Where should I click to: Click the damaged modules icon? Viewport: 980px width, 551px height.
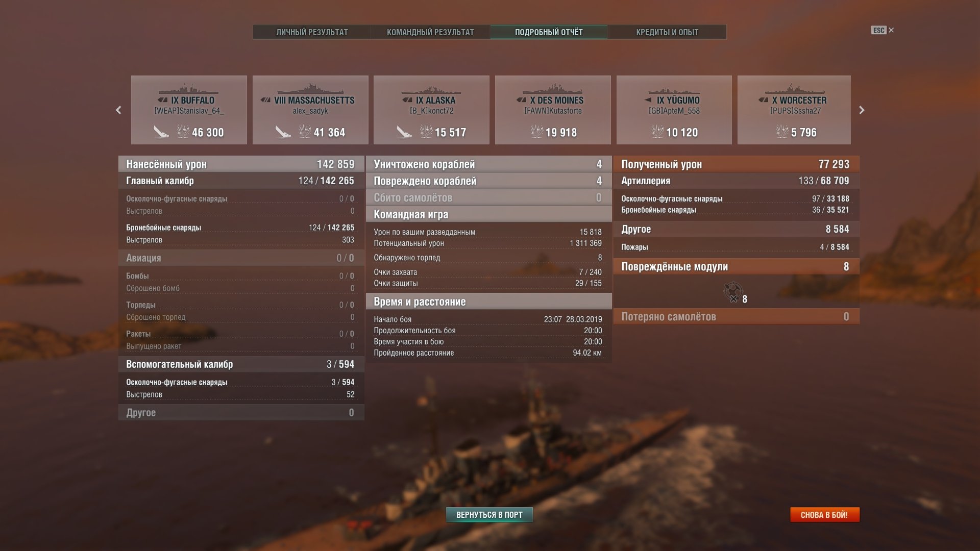click(x=733, y=292)
